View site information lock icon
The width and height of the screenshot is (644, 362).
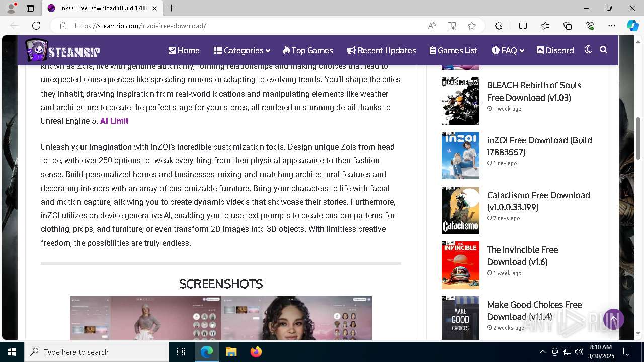tap(63, 26)
